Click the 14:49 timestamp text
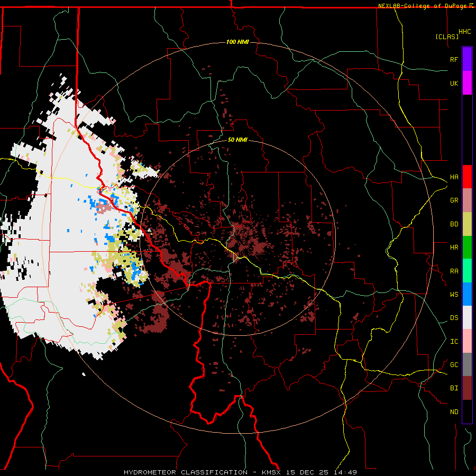This screenshot has width=476, height=476. 346,472
